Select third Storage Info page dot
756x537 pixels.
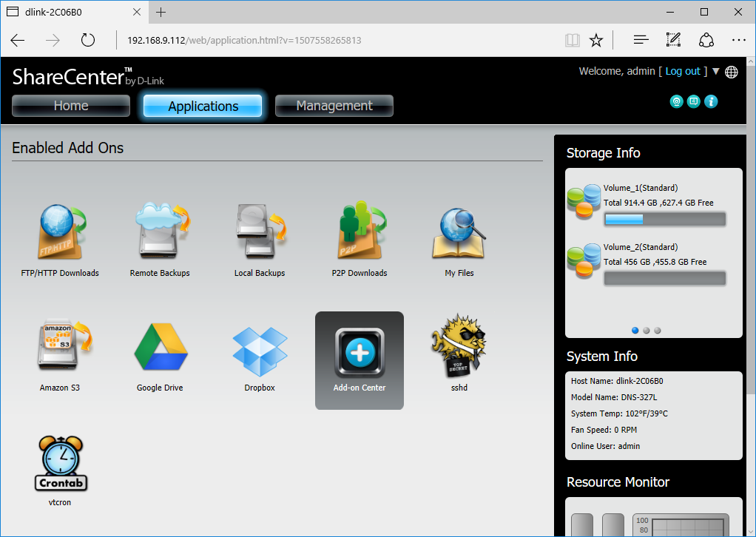point(657,330)
